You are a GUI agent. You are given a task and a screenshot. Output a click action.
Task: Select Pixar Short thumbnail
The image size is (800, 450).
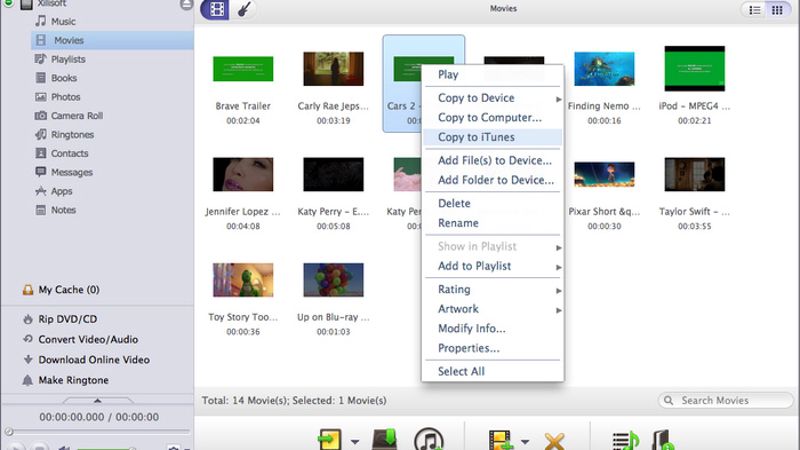604,174
